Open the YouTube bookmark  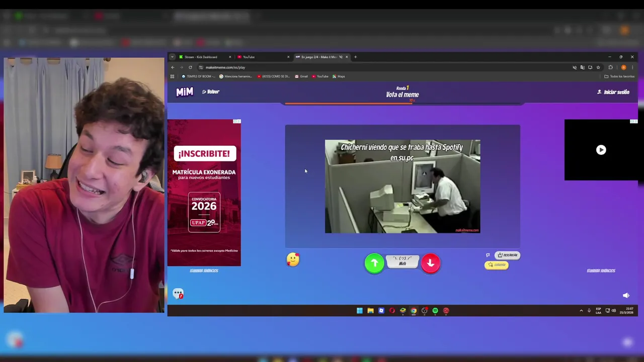pyautogui.click(x=320, y=76)
